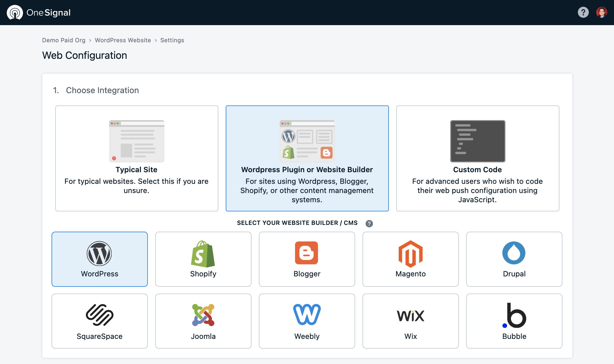Open the user profile avatar
The image size is (614, 364).
pyautogui.click(x=601, y=13)
